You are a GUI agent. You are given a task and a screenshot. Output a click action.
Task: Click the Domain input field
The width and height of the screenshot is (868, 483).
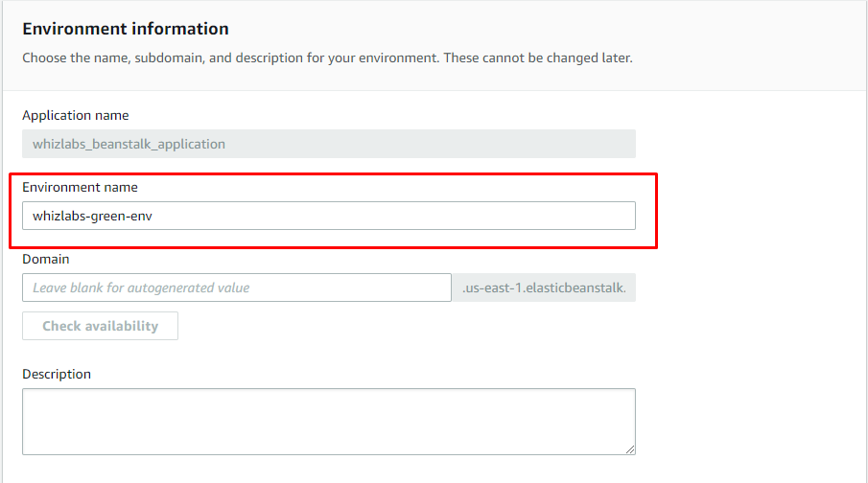pos(237,287)
